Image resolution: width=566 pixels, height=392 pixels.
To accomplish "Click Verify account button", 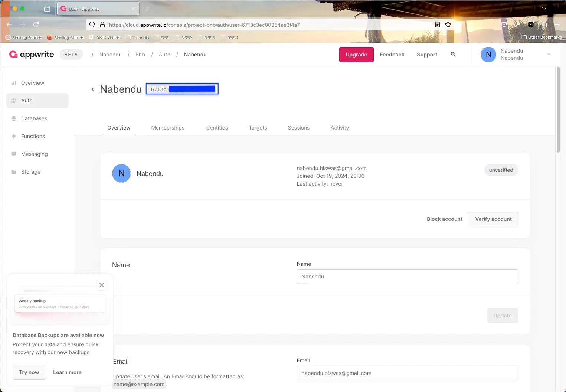I will click(x=493, y=219).
